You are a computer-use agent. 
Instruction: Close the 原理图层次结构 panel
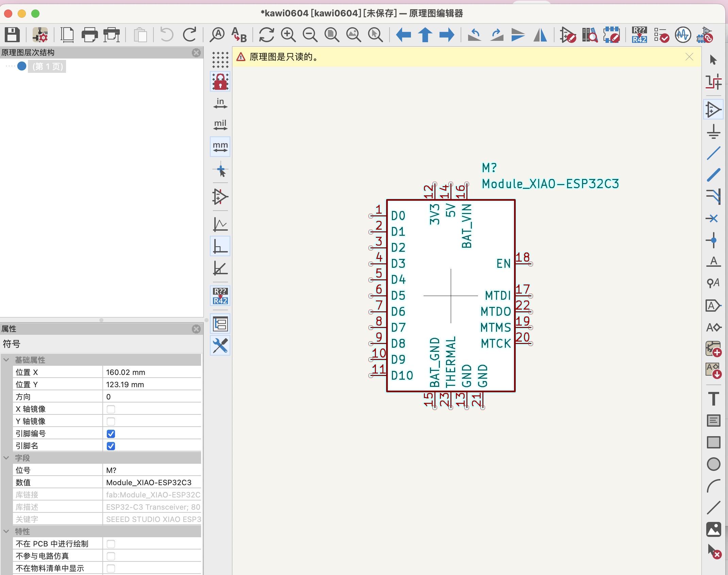pyautogui.click(x=196, y=53)
